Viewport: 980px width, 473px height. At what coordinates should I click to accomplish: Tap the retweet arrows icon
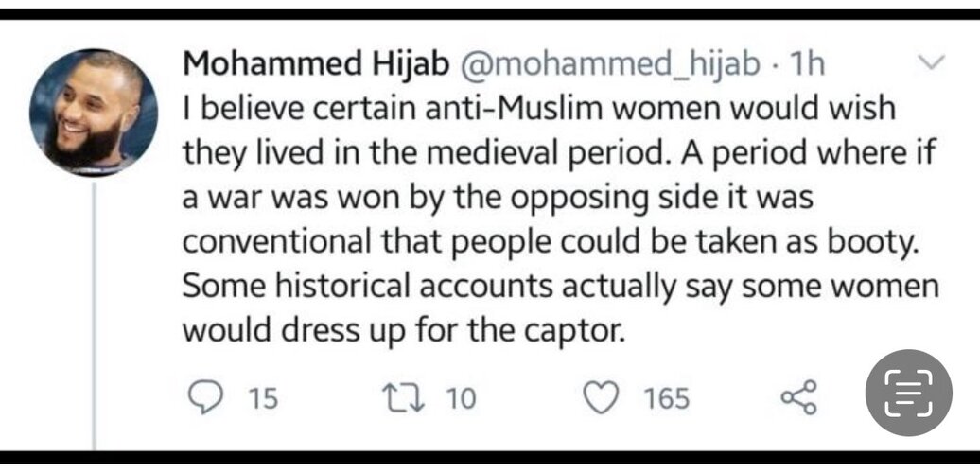coord(405,398)
